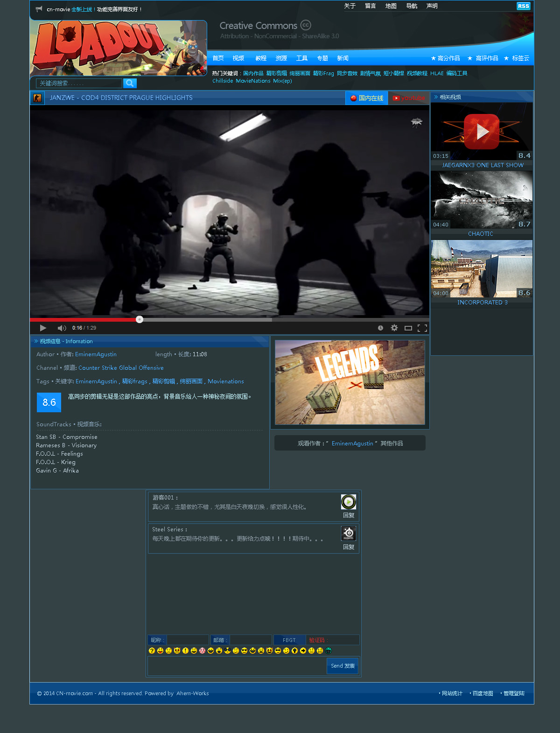Open the 教程 nav menu item
This screenshot has width=560, height=733.
pos(261,58)
